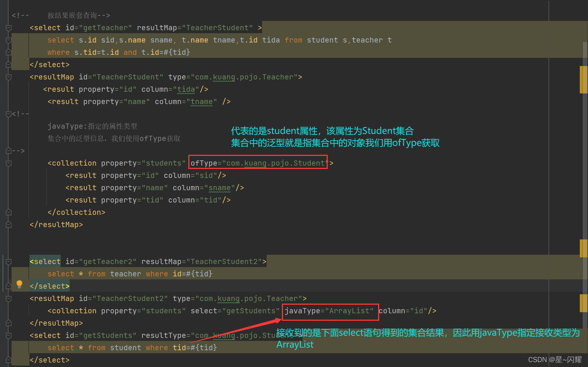Click the comment line '集合中的泛型信息，我们使用ofType获取'
Viewport: 588px width, 367px height.
click(114, 139)
